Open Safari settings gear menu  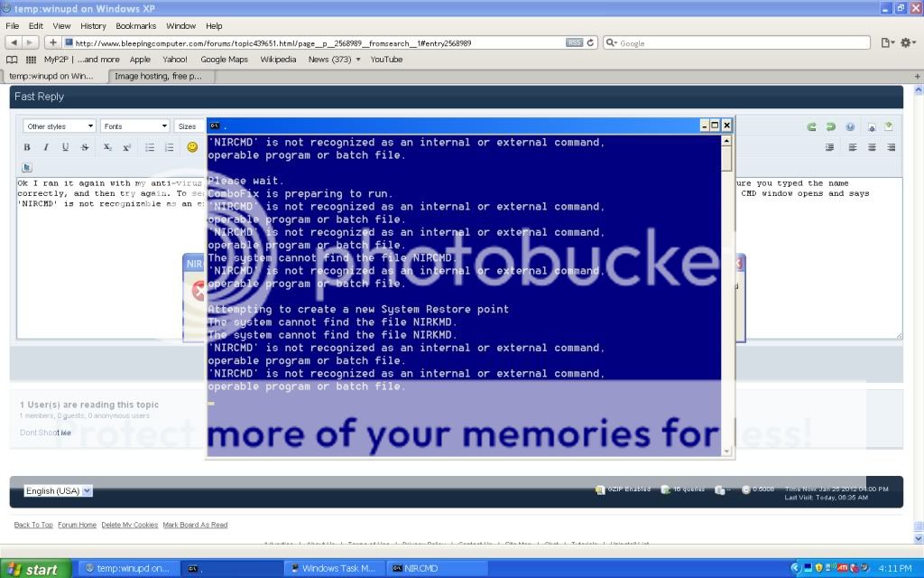pyautogui.click(x=907, y=42)
